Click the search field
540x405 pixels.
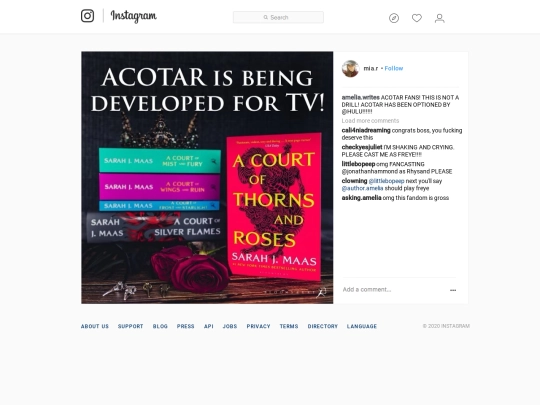(x=278, y=17)
